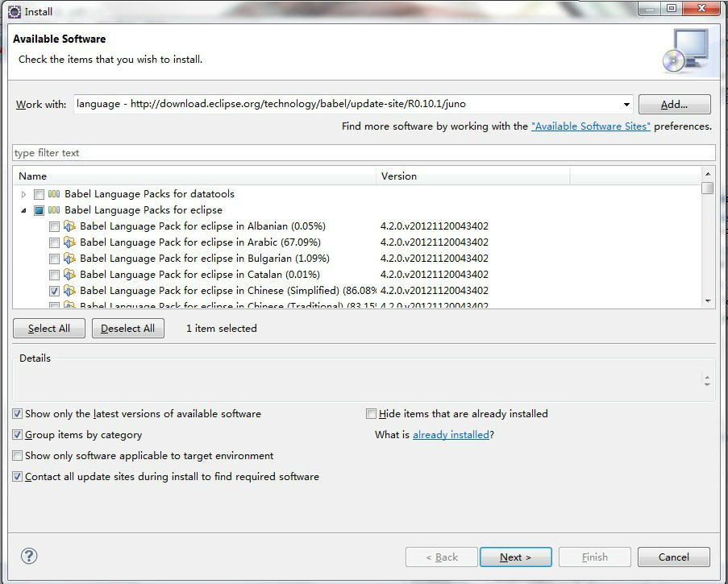Click the software list scrollbar down arrow
The width and height of the screenshot is (728, 584).
(708, 301)
